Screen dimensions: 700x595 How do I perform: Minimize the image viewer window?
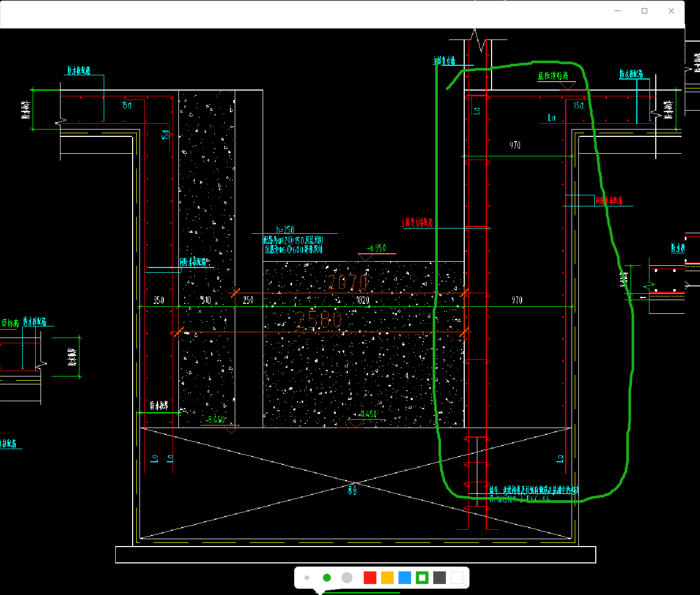[618, 11]
